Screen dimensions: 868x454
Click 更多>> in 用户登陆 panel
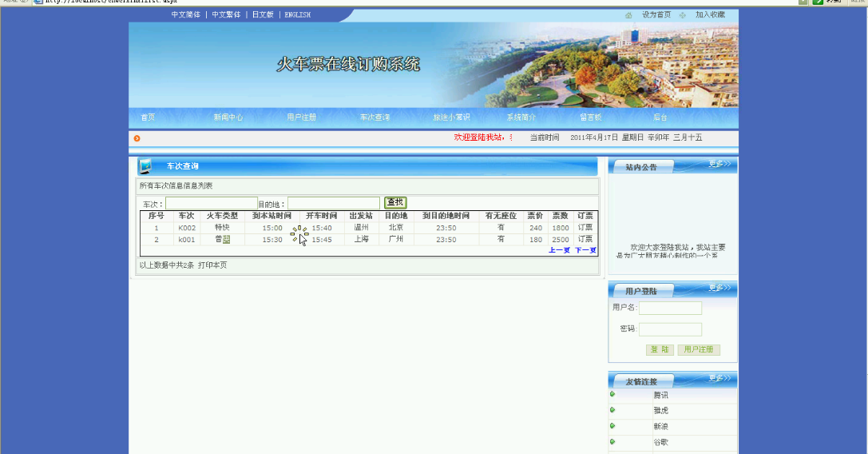(x=719, y=288)
